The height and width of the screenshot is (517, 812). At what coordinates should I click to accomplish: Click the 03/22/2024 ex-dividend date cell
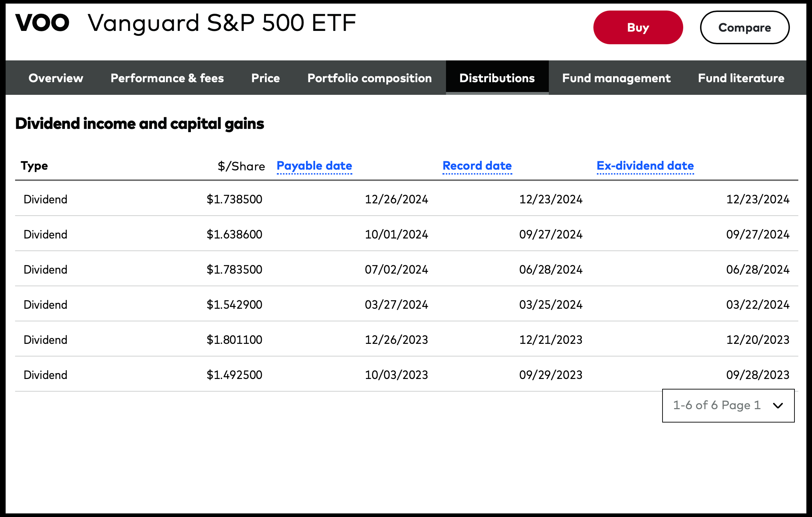click(757, 305)
